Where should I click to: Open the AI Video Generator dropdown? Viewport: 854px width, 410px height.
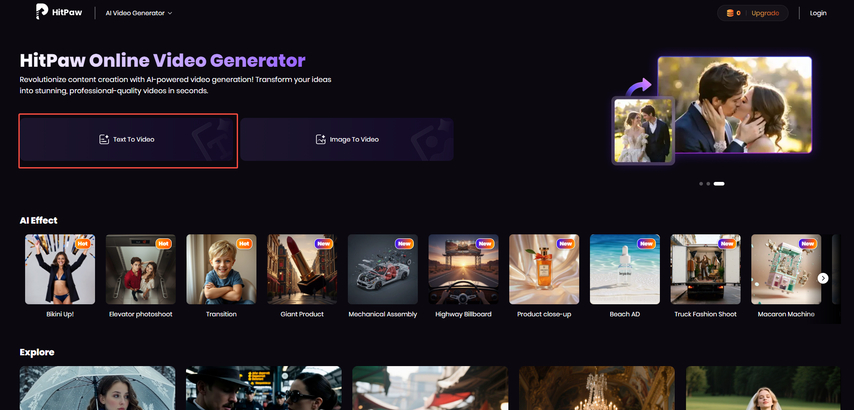[x=139, y=13]
